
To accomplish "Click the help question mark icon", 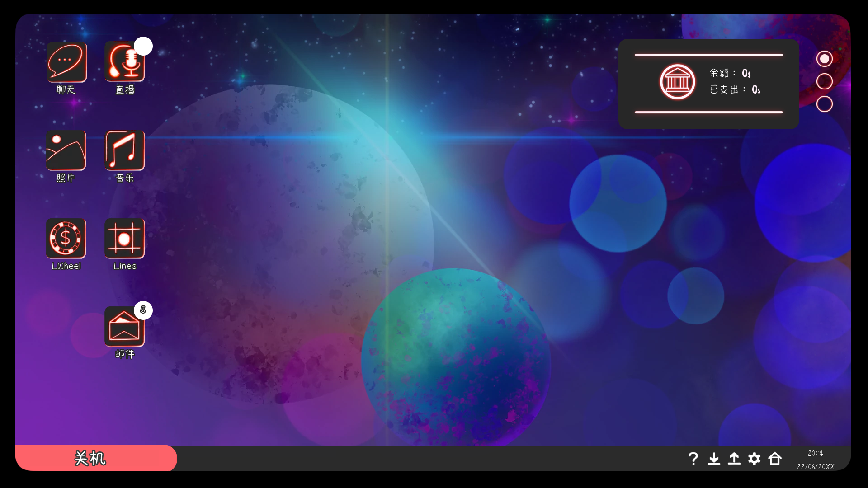I will point(693,459).
